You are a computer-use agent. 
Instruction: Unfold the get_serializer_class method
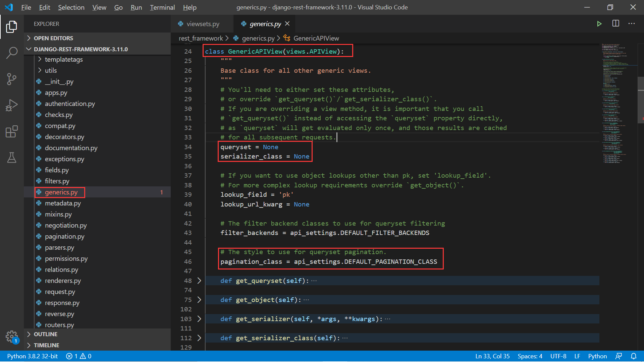point(199,338)
